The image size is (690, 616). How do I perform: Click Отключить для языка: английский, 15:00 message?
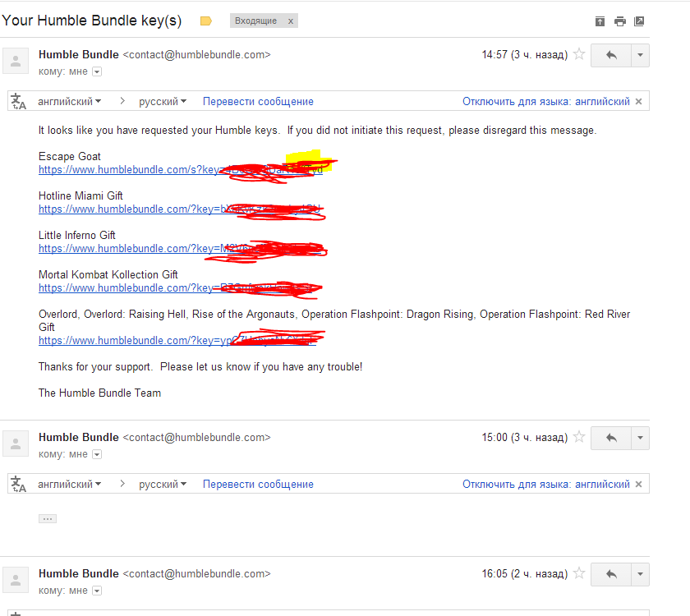(x=546, y=485)
